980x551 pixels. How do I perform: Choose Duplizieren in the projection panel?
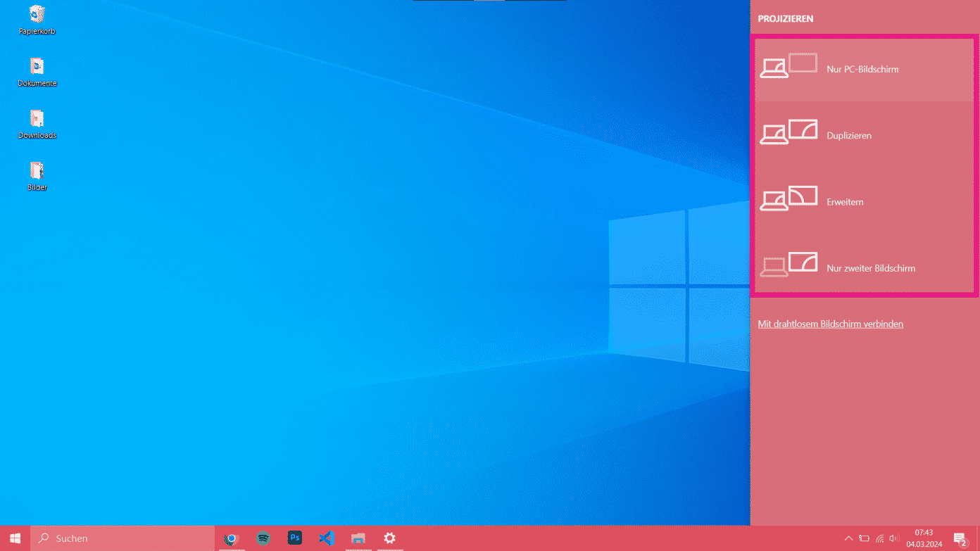pos(865,135)
